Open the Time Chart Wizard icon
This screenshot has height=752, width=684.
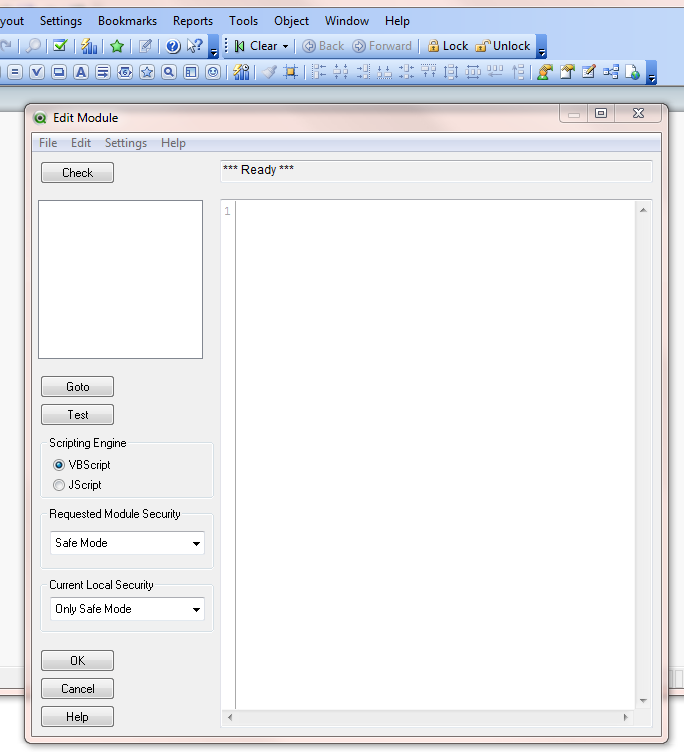pyautogui.click(x=241, y=72)
